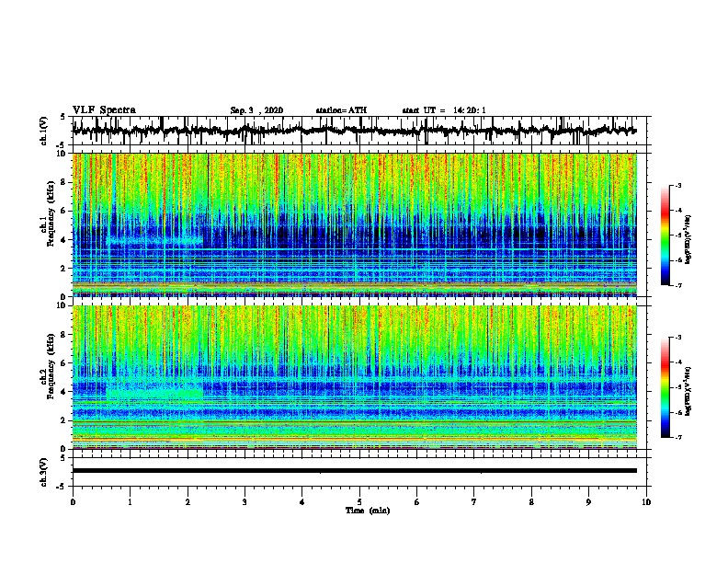Click the "2" tick on the time axis

pyautogui.click(x=188, y=502)
